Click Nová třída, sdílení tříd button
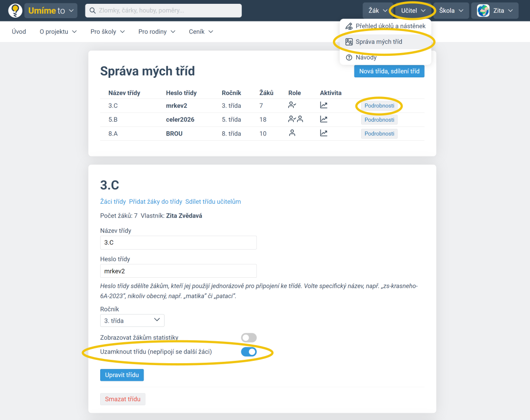Screen dimensions: 530x420 pos(389,71)
